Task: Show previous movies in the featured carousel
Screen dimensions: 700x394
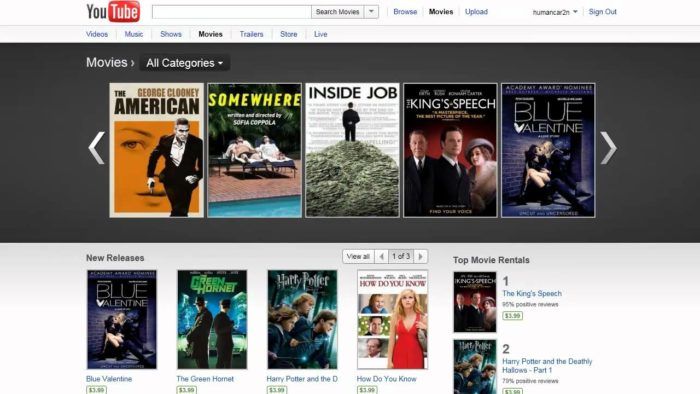Action: 96,148
